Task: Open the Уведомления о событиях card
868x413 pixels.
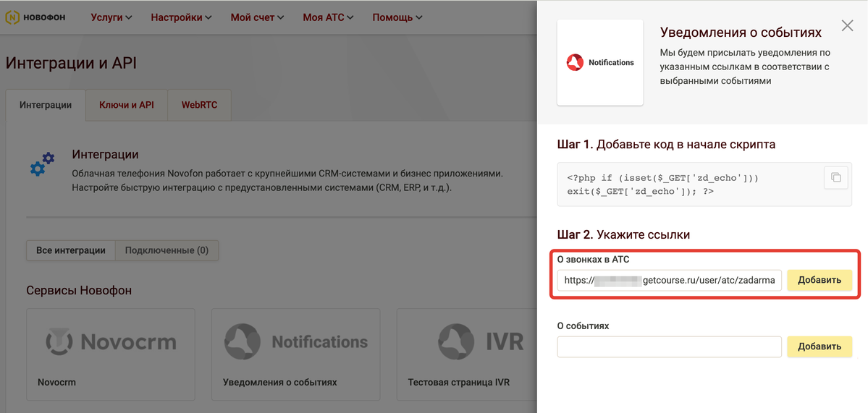Action: 295,354
